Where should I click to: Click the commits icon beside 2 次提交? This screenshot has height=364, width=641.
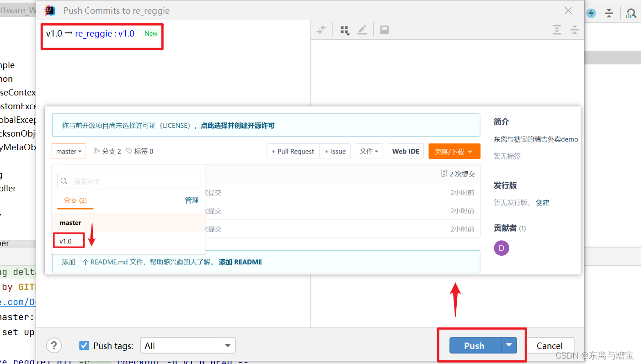[x=443, y=174]
